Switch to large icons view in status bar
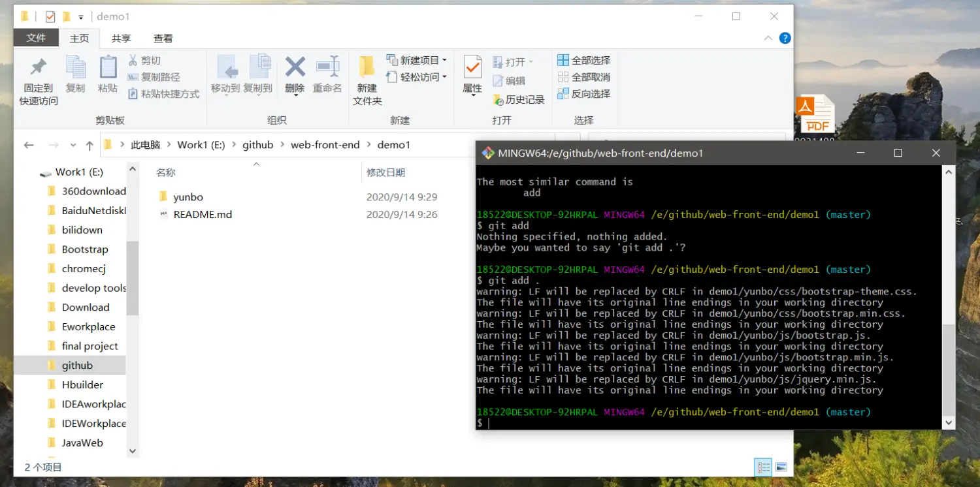Viewport: 980px width, 487px height. pos(781,467)
